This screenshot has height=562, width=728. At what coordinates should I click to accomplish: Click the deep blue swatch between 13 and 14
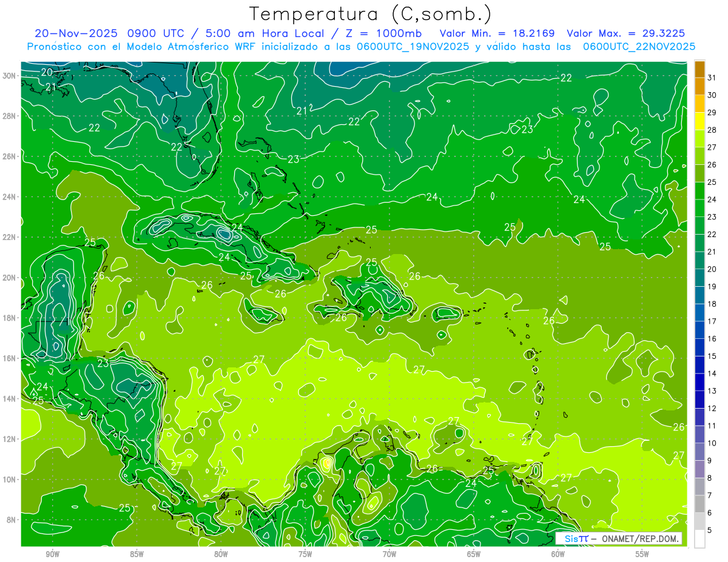699,383
